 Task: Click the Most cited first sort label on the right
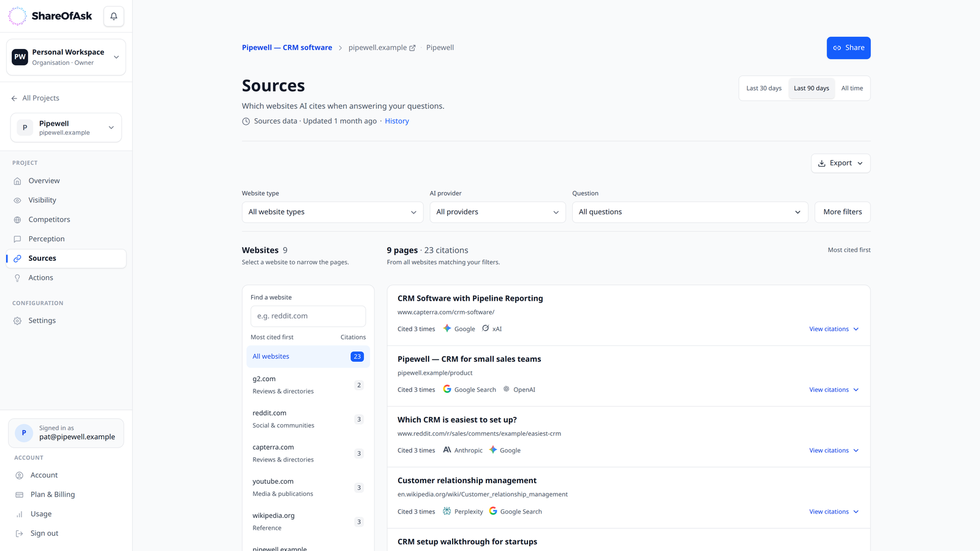[849, 250]
